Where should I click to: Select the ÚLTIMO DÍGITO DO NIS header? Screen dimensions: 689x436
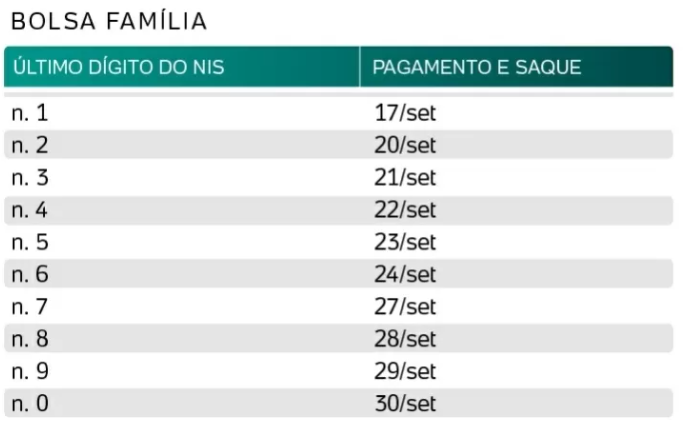pyautogui.click(x=119, y=67)
